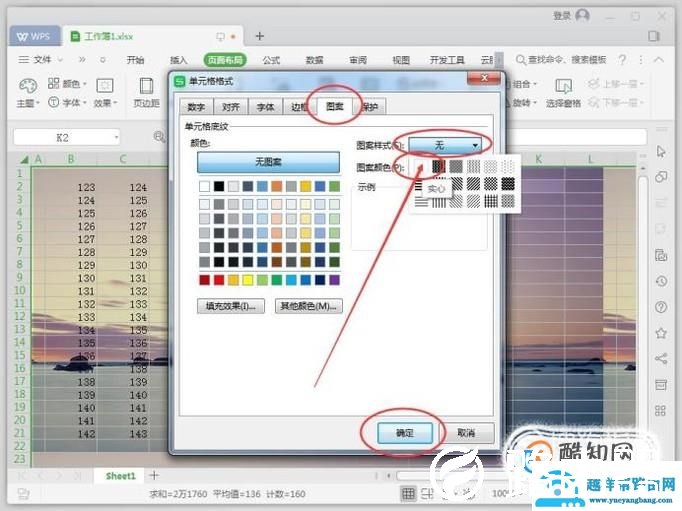Open the 图案样式 pattern style dropdown
682x511 pixels.
click(445, 145)
